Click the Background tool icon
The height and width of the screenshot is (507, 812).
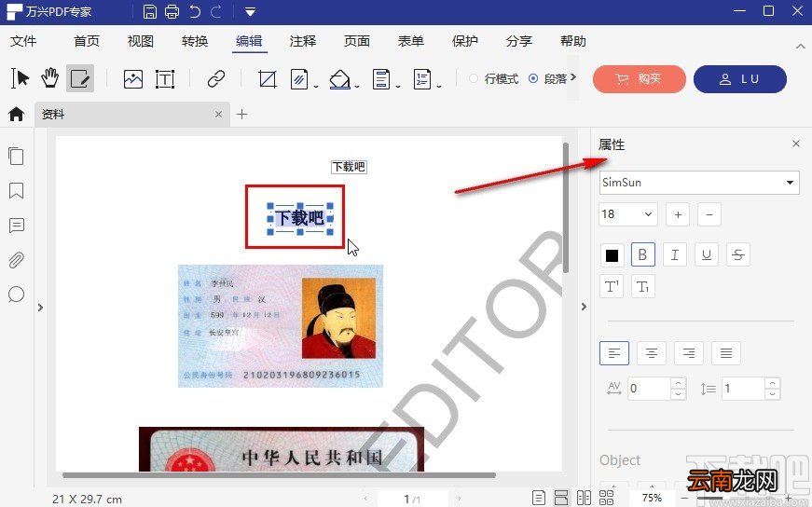[339, 78]
